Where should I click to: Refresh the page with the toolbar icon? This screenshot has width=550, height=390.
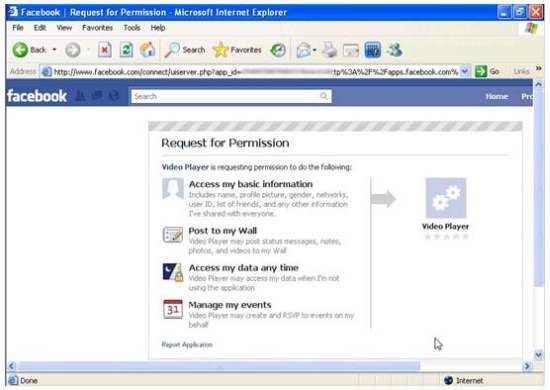[126, 50]
